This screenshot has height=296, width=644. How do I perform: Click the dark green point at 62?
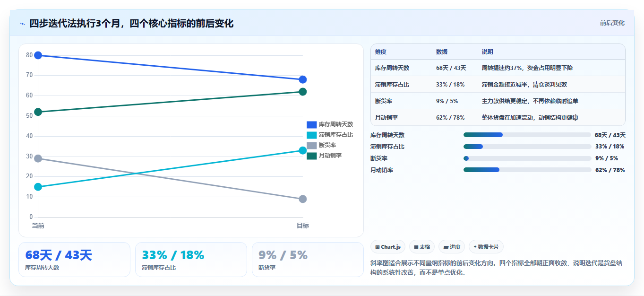(x=303, y=92)
